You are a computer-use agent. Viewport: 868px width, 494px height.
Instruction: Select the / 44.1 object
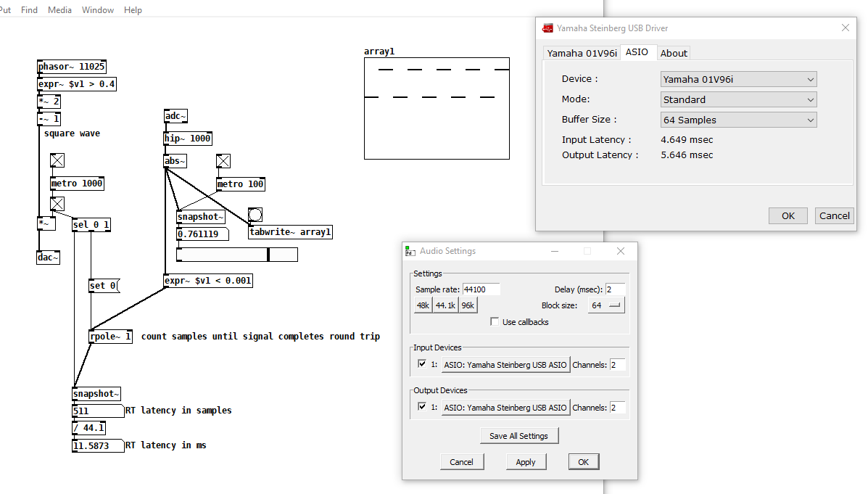tap(88, 428)
